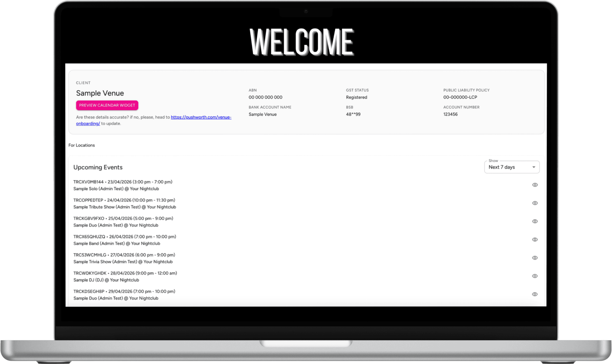Click eye icon beside TRCX65QHUZQ Sample Band

pyautogui.click(x=535, y=240)
